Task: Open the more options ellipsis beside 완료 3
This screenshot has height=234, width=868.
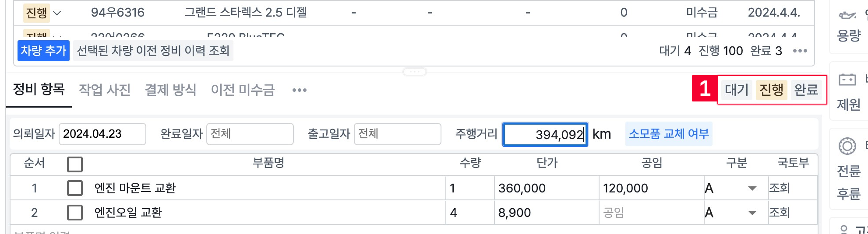Action: (x=800, y=51)
